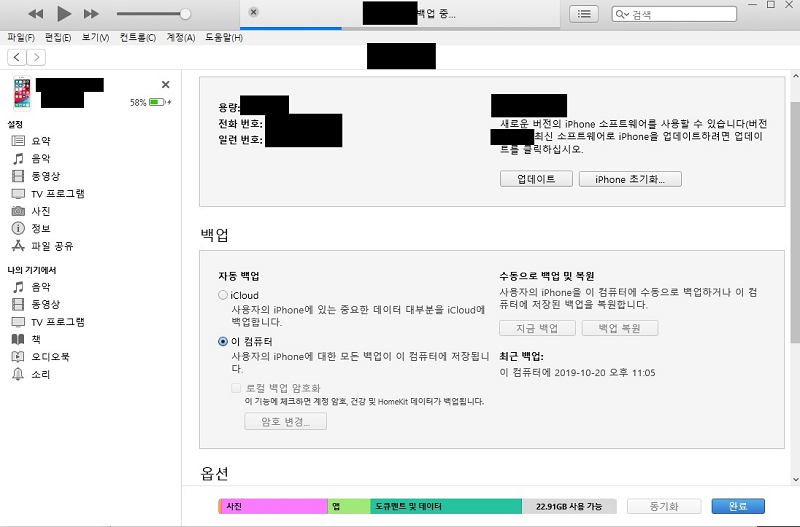
Task: Select 동영상 under 나의 기기에서
Action: click(45, 304)
